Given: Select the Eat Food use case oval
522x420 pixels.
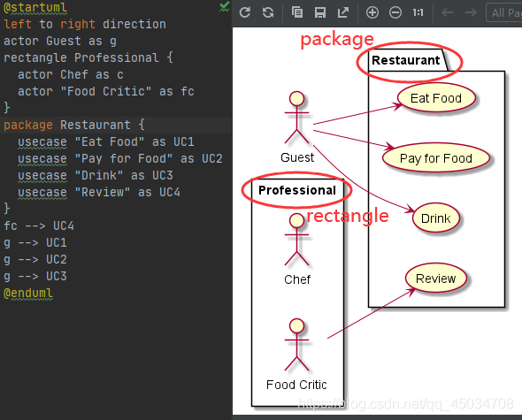Looking at the screenshot, I should [x=436, y=98].
